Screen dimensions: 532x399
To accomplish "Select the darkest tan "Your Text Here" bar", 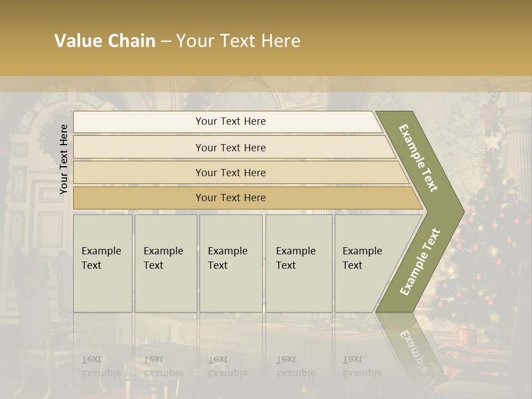I will point(231,198).
